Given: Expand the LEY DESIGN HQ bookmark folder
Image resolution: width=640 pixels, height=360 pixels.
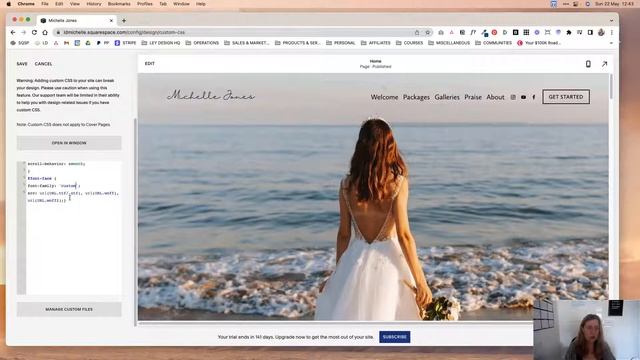Looking at the screenshot, I should pyautogui.click(x=160, y=43).
